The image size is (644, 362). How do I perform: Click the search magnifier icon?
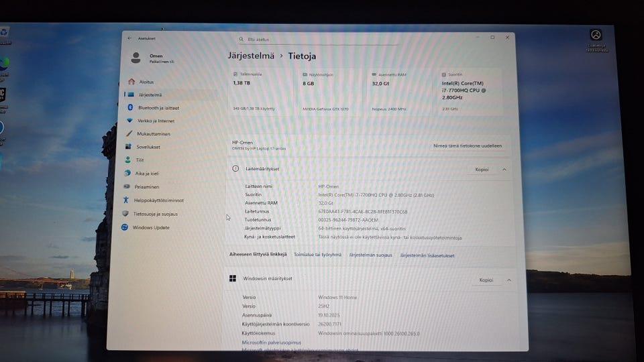pos(241,40)
